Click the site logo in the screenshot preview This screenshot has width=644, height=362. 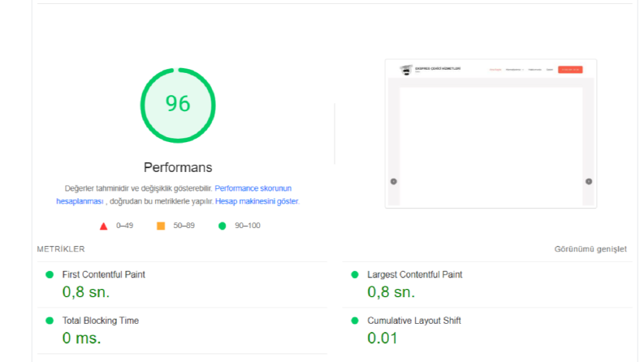(406, 70)
